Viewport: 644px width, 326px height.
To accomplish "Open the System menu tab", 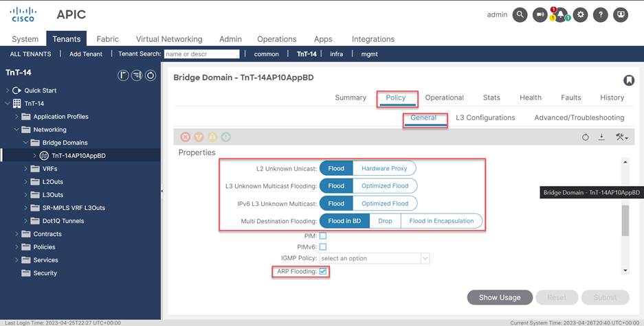I will click(25, 39).
